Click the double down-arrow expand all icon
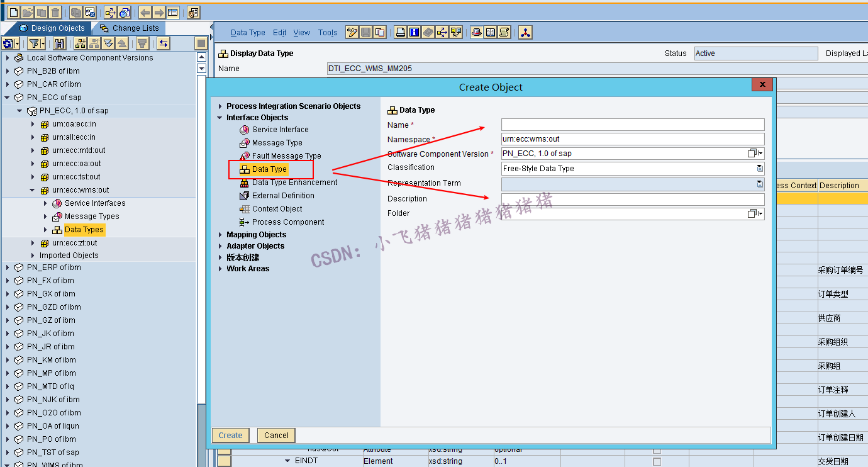 108,43
